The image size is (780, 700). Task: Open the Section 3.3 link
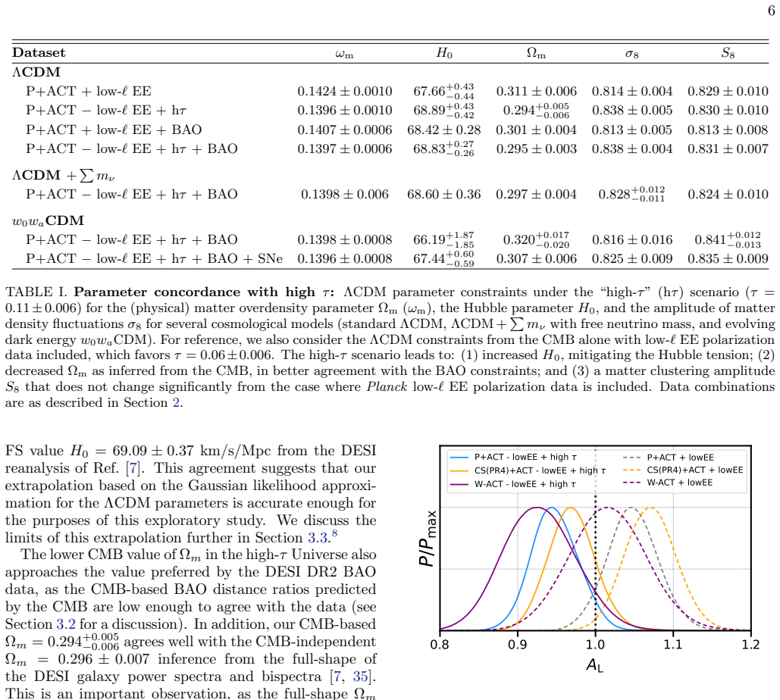319,538
